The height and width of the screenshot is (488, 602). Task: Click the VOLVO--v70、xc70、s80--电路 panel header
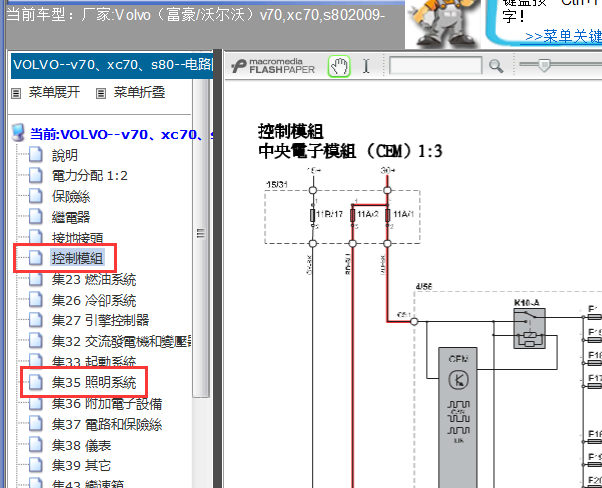pos(112,65)
